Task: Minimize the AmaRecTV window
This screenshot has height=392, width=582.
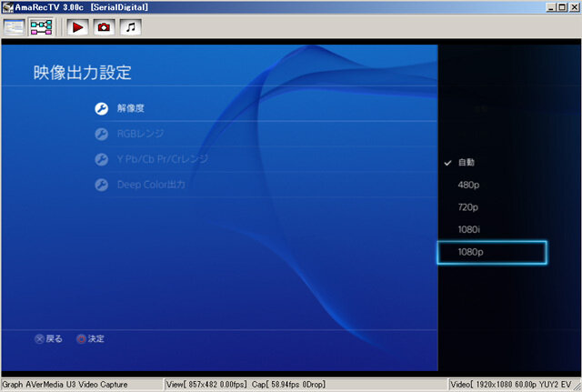Action: [551, 7]
